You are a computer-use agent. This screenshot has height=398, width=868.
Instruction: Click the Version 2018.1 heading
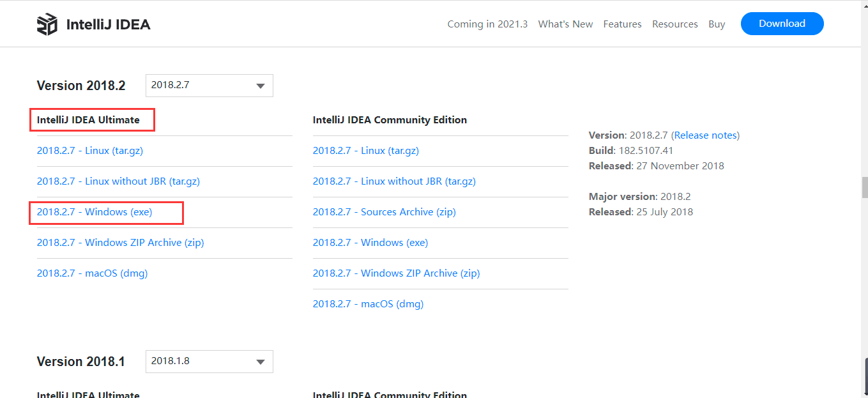coord(81,362)
